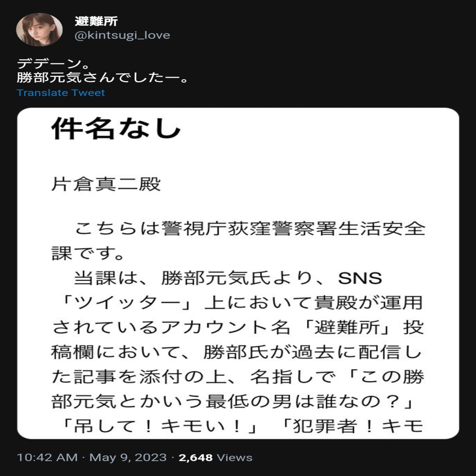Click the 10:42 AM timestamp
476x476 pixels.
coord(47,457)
